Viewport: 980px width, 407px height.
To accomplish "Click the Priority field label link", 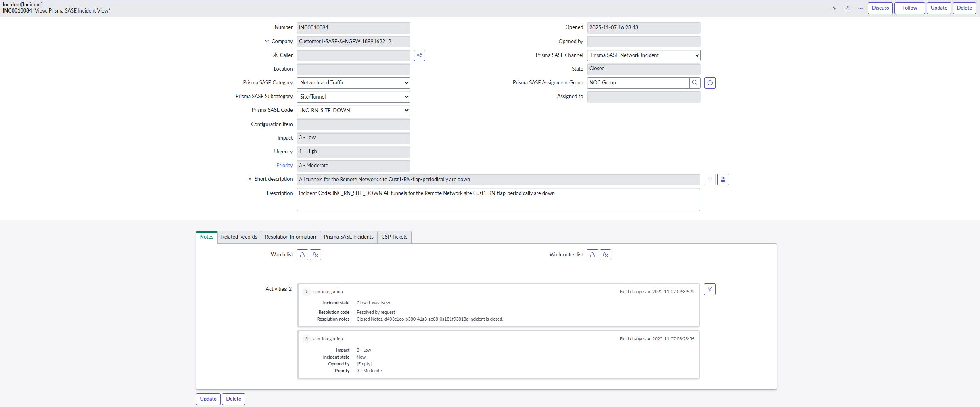I will (284, 166).
